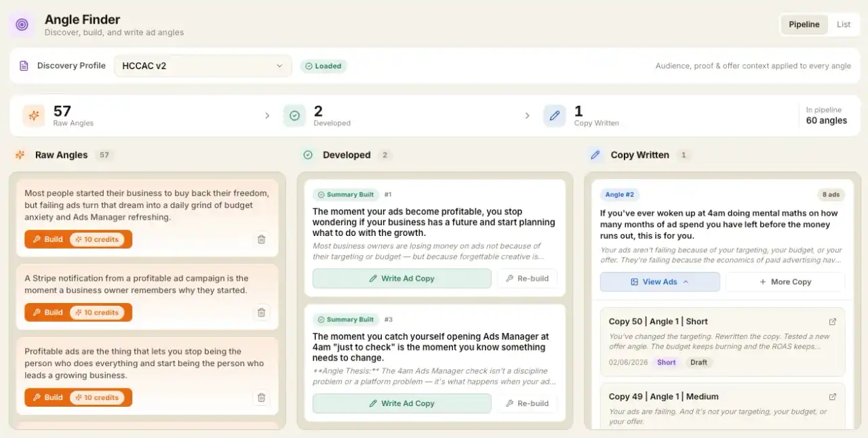Click the 'woken up at 4am' copy headline
This screenshot has height=438, width=868.
(719, 224)
